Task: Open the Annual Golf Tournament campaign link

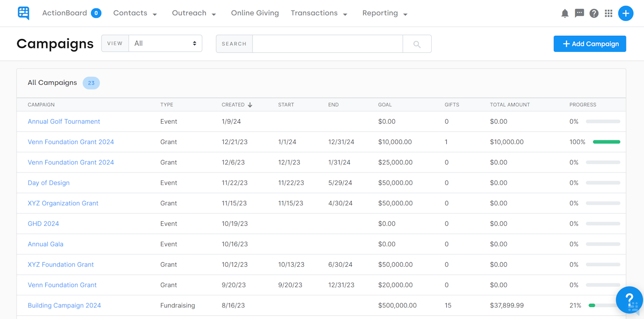Action: tap(64, 121)
